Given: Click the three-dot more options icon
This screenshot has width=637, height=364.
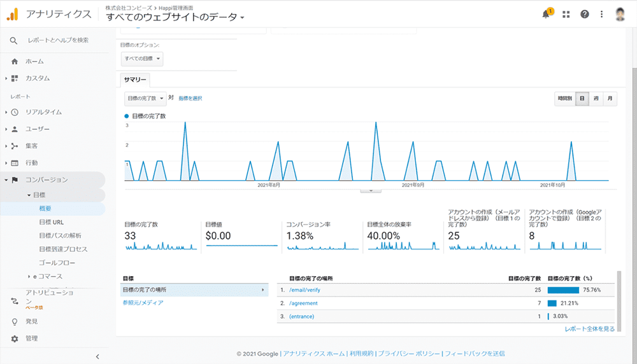Looking at the screenshot, I should [602, 15].
